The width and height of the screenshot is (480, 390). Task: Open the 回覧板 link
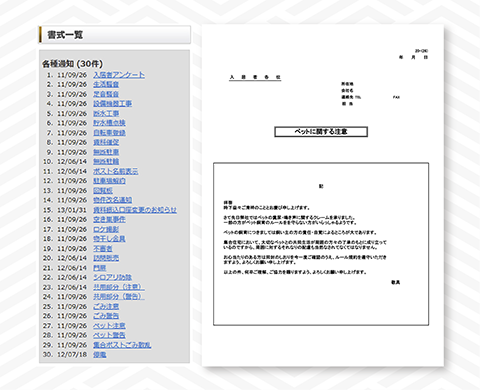tap(103, 191)
